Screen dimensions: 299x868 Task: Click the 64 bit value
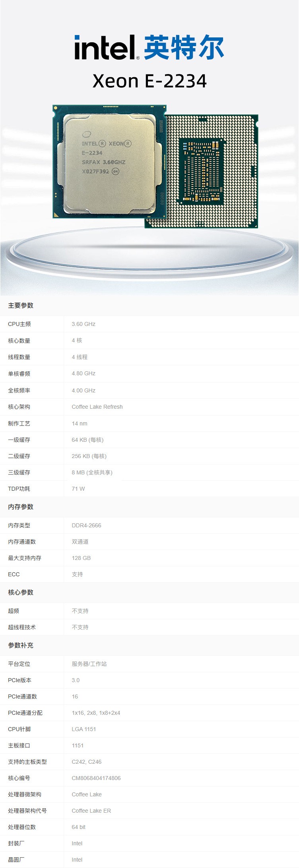(78, 827)
